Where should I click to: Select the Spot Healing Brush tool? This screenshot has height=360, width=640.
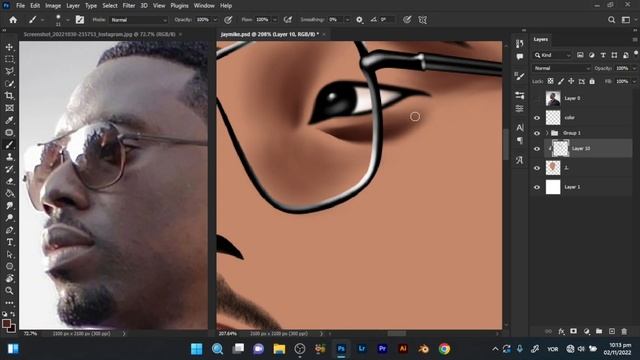(x=9, y=133)
